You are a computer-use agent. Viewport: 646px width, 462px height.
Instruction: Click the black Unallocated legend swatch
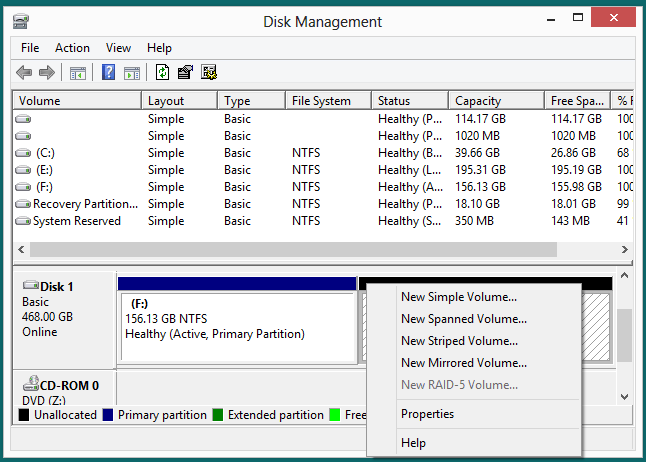[x=24, y=415]
